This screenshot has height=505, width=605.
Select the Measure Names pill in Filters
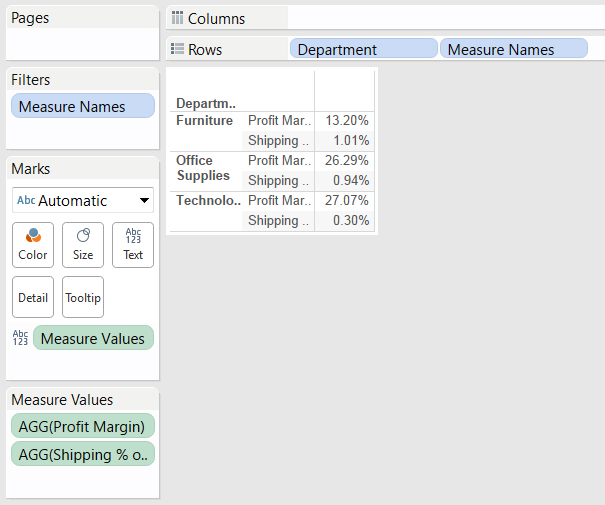(x=83, y=106)
